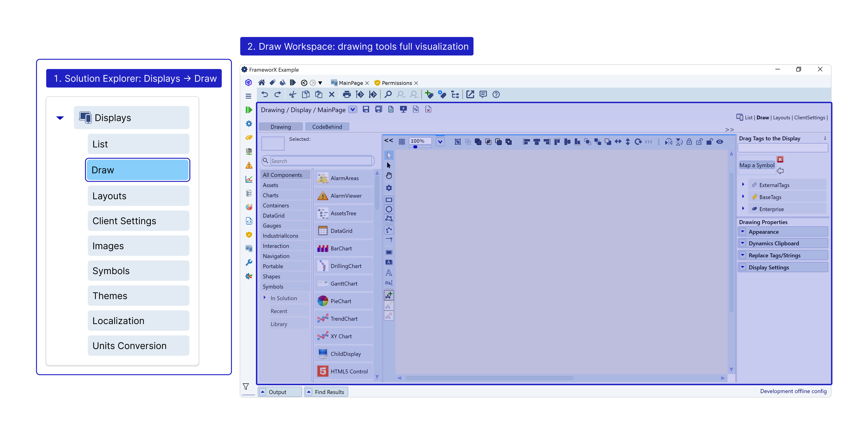Click the Help question mark icon
Viewport: 868px width, 434px height.
coord(496,94)
